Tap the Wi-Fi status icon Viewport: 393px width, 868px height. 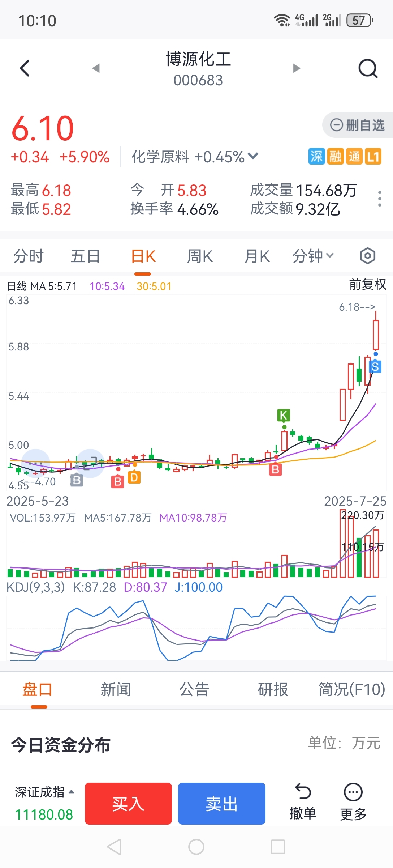(x=282, y=21)
